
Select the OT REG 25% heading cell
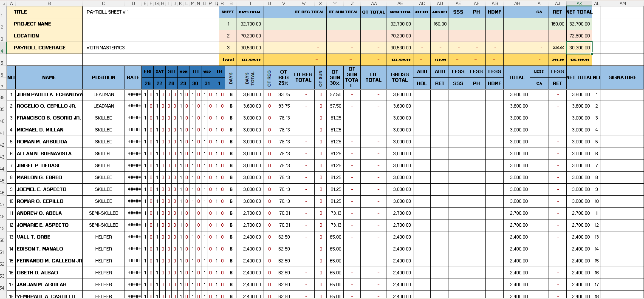(284, 77)
